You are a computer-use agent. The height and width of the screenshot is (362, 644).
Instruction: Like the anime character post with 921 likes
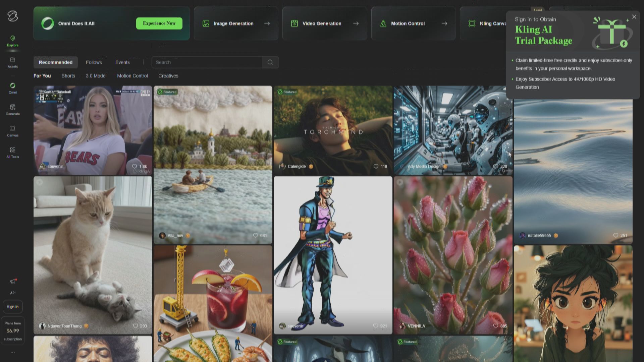tap(376, 326)
